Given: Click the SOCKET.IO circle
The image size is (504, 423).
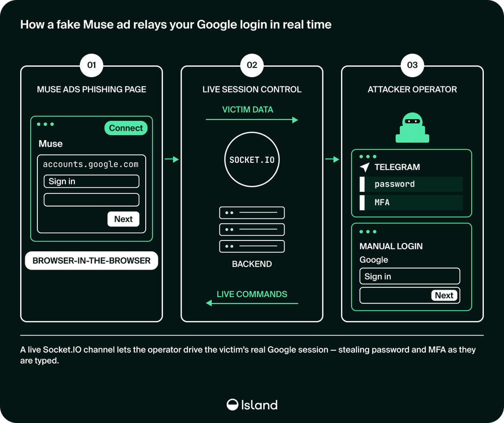Looking at the screenshot, I should coord(252,160).
